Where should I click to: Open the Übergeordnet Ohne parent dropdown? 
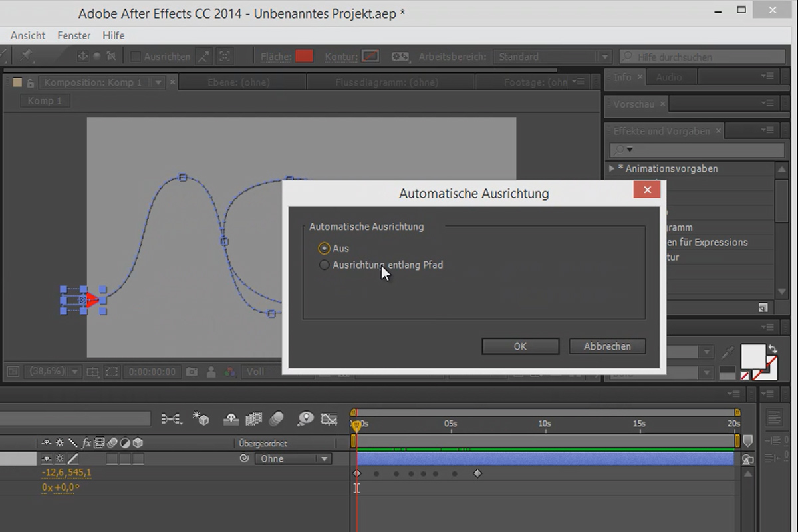[x=293, y=458]
